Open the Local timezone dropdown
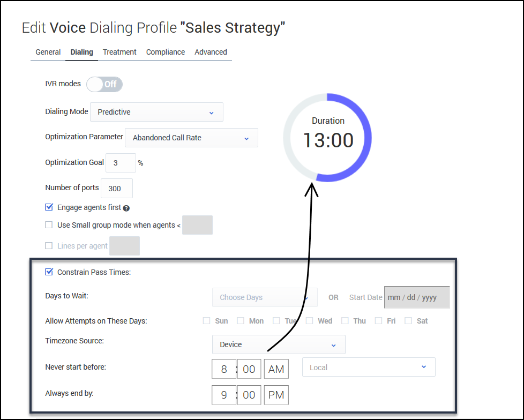The width and height of the screenshot is (524, 420). pyautogui.click(x=369, y=367)
